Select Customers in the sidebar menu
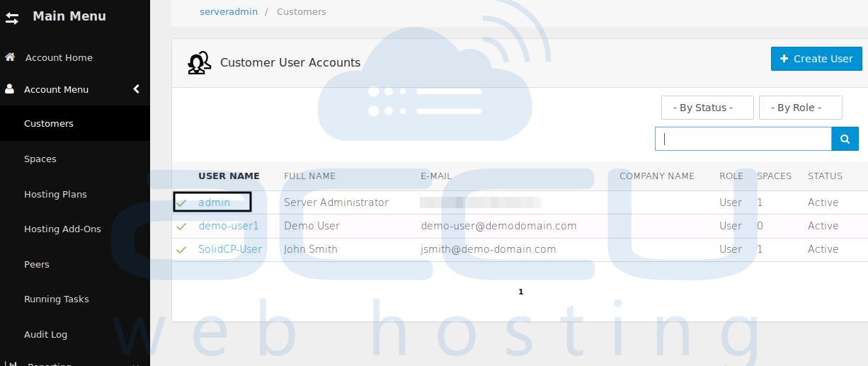Screen dimensions: 868x366 [49, 123]
